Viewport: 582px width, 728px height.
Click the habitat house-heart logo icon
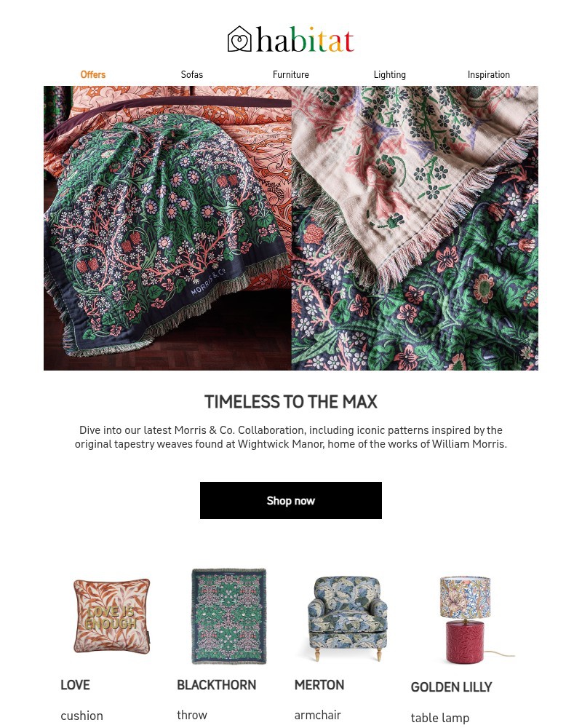coord(239,39)
